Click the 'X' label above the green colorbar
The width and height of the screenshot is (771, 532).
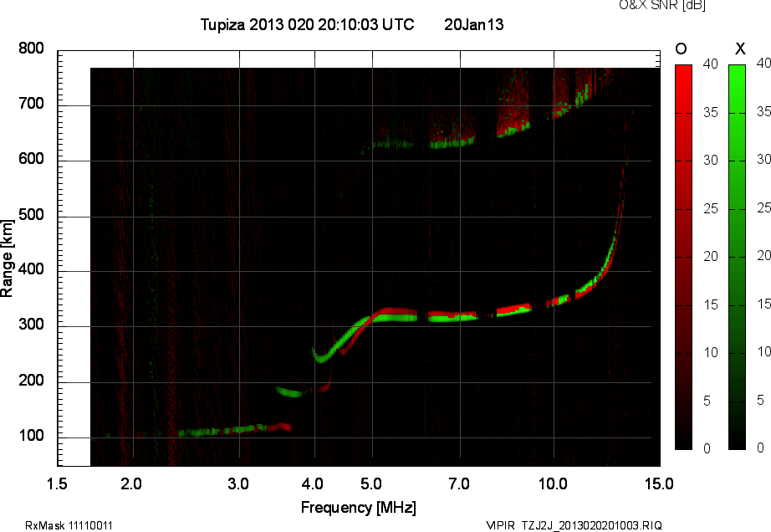pyautogui.click(x=740, y=49)
